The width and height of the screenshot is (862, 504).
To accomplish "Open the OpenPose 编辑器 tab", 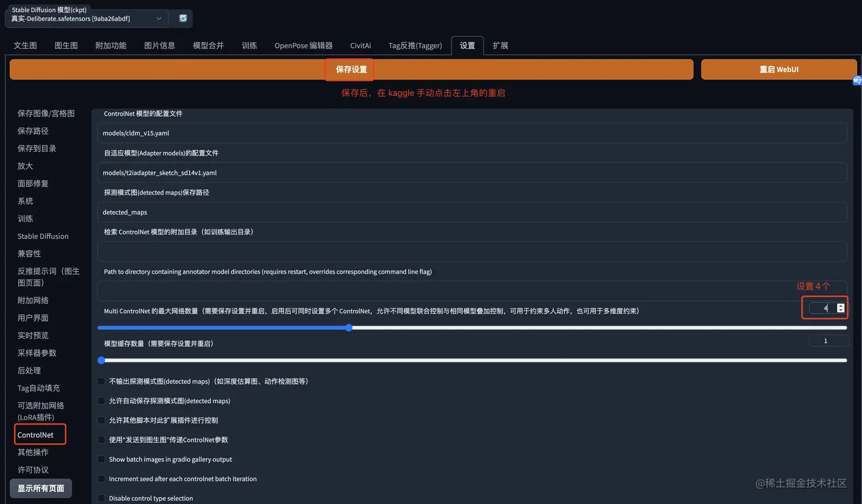I will [303, 46].
